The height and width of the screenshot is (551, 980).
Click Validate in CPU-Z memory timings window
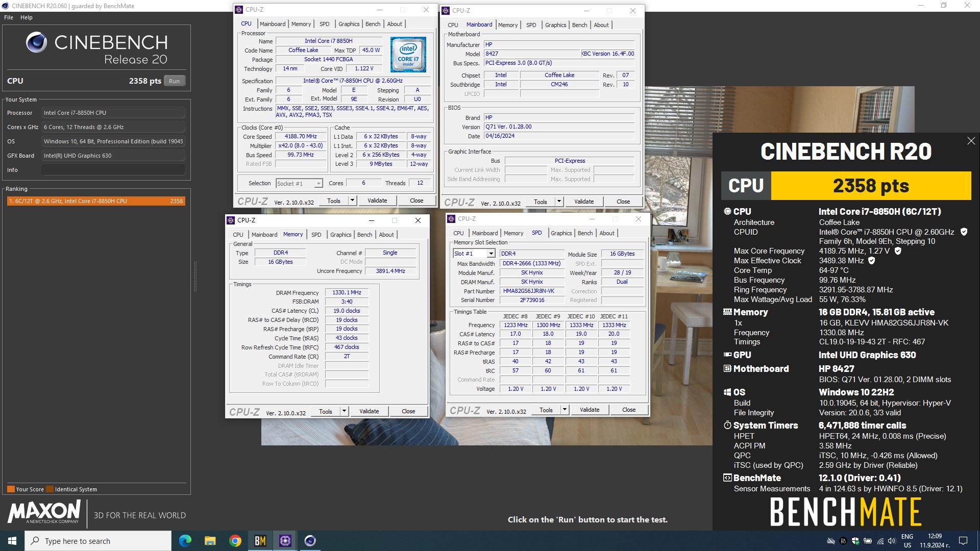point(369,411)
